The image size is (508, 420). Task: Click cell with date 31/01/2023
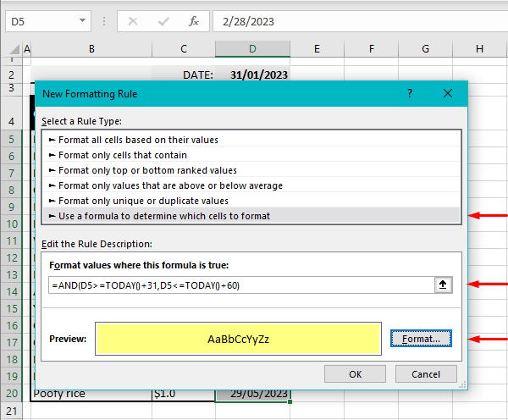252,75
